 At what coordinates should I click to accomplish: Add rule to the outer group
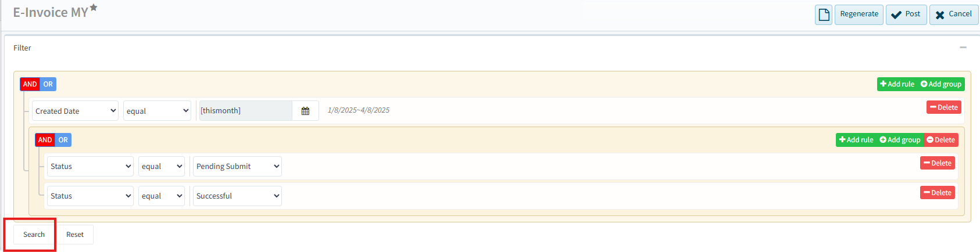(897, 84)
